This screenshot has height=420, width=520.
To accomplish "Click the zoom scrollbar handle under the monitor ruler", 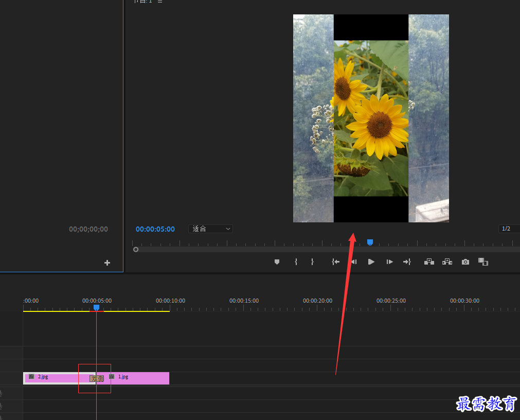I will click(136, 250).
